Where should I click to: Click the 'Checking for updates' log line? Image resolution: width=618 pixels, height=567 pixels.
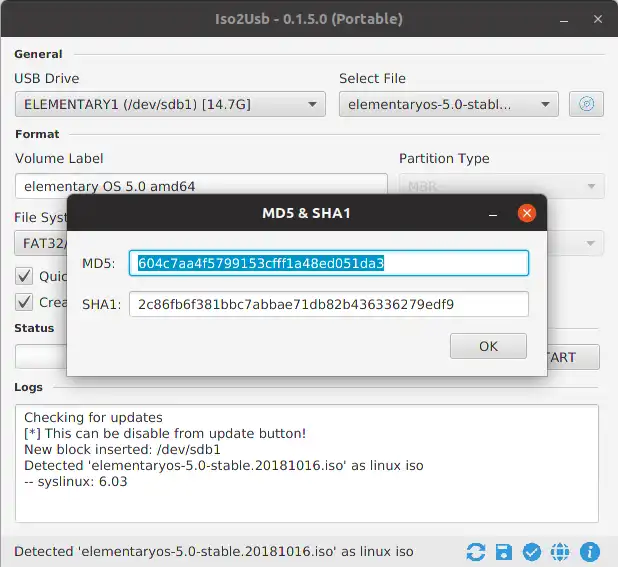coord(93,417)
